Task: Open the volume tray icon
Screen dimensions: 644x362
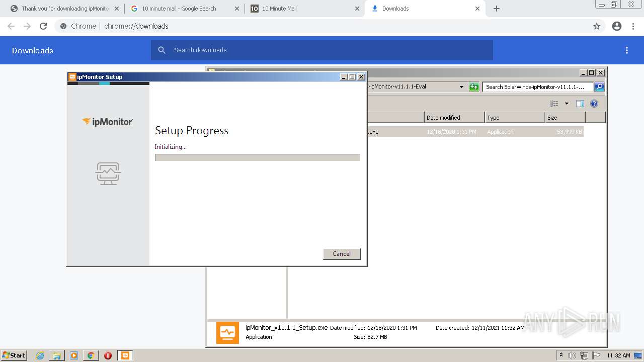Action: click(572, 355)
